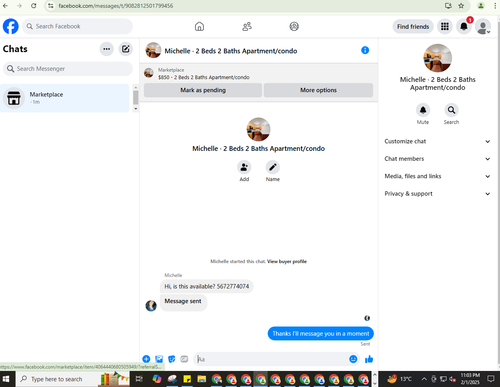The height and width of the screenshot is (387, 500).
Task: Open Windows Start menu
Action: 7,379
